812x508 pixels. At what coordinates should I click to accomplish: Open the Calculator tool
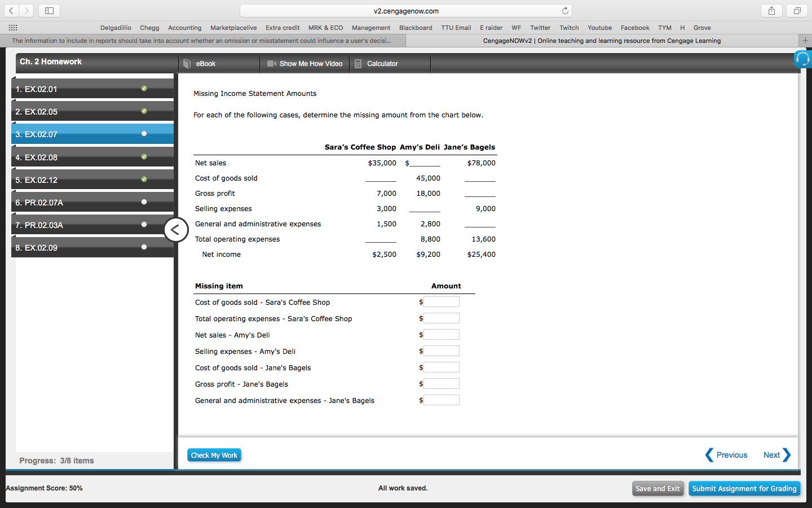383,63
